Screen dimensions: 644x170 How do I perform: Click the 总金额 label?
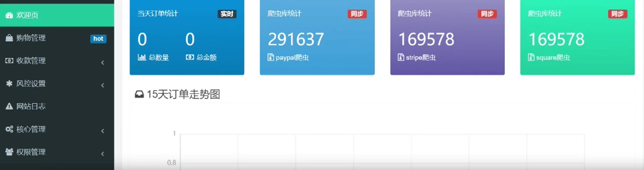coord(206,58)
